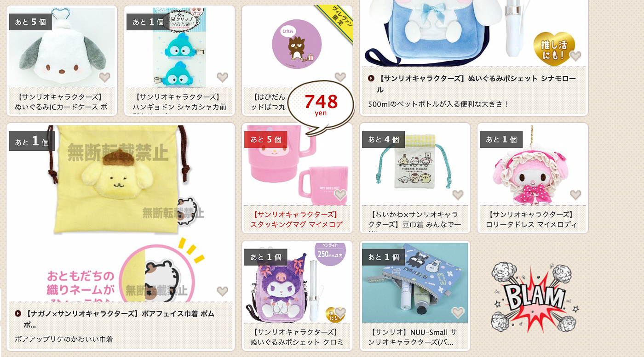This screenshot has width=644, height=357.
Task: Favorite the Pompompurin drawstring bag heart
Action: tap(223, 291)
